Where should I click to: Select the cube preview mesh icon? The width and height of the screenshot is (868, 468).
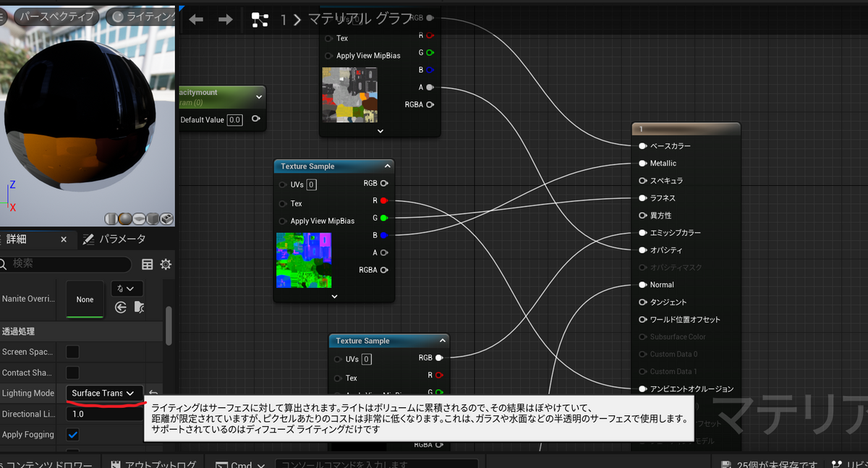pos(153,218)
